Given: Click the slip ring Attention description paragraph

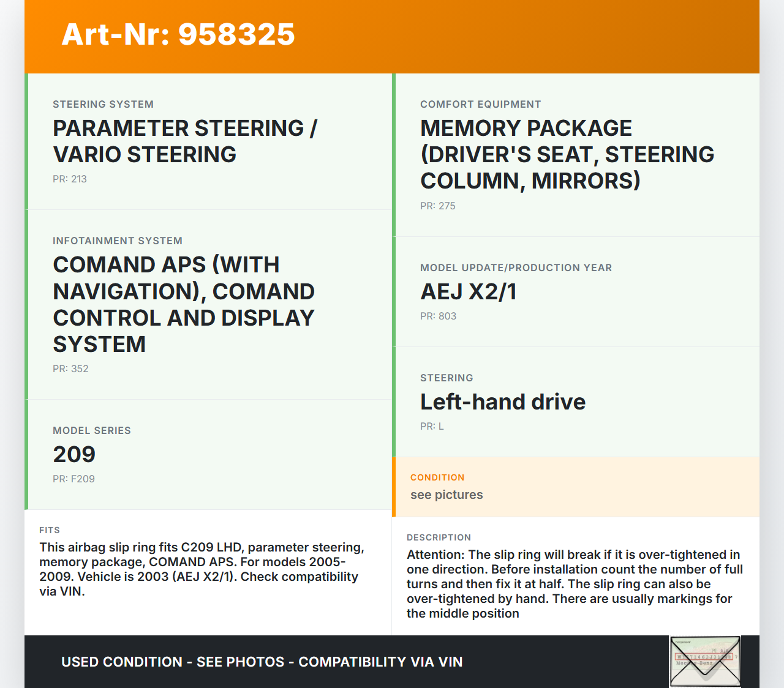Looking at the screenshot, I should tap(575, 584).
